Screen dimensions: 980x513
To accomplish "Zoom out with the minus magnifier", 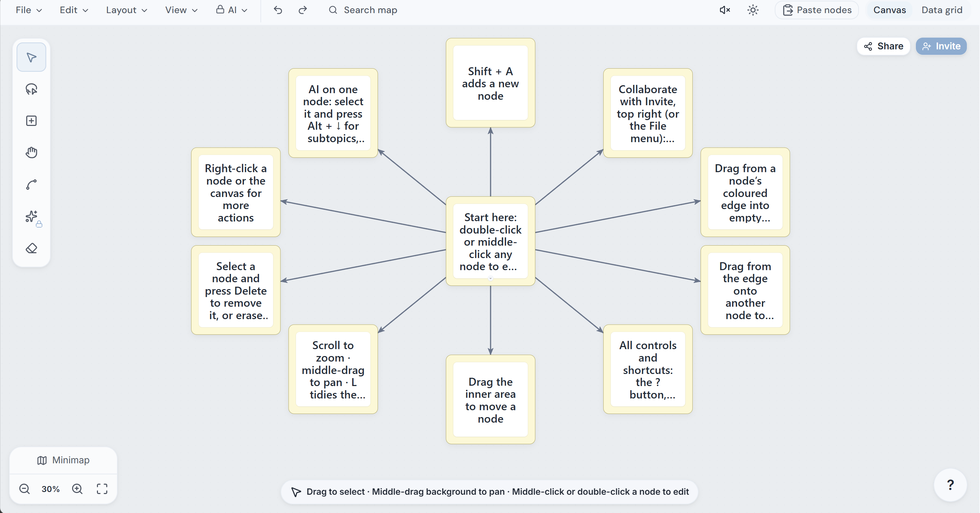I will coord(24,489).
